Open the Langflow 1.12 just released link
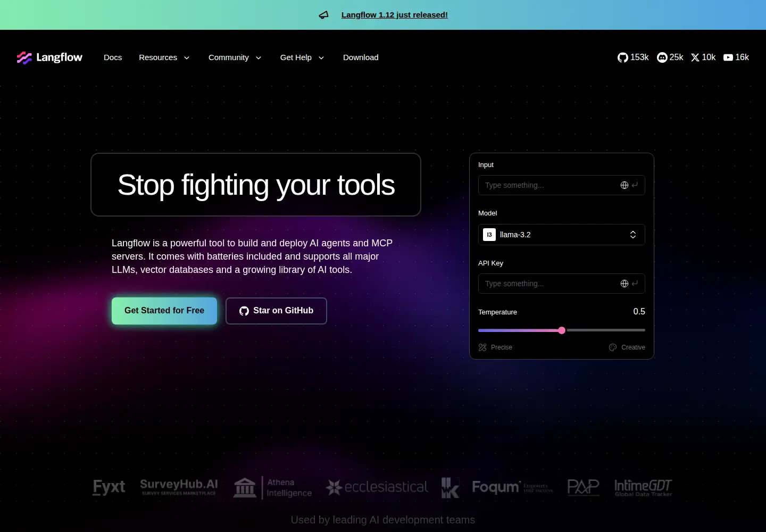The image size is (766, 532). [x=395, y=15]
